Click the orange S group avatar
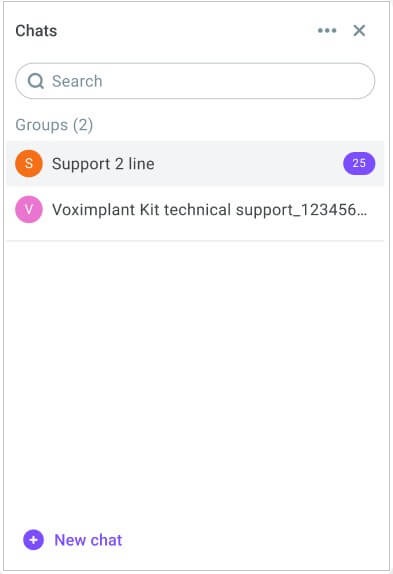393x574 pixels. pyautogui.click(x=29, y=163)
